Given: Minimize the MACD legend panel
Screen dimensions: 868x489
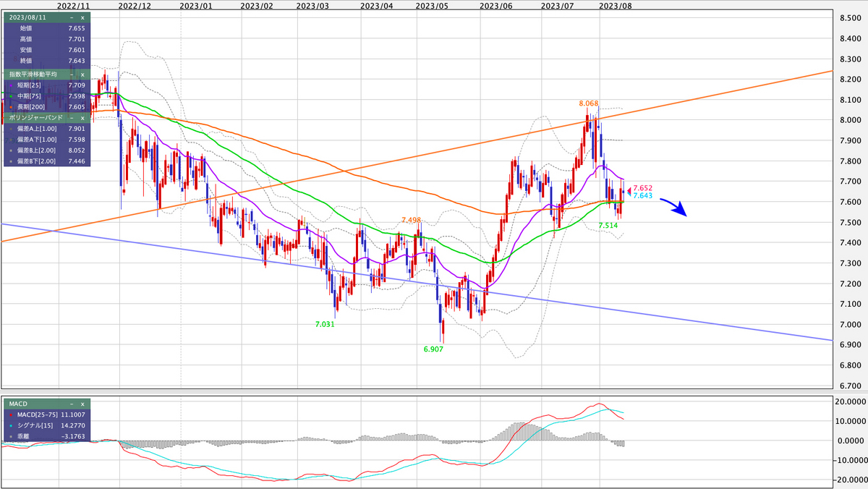Looking at the screenshot, I should [72, 403].
